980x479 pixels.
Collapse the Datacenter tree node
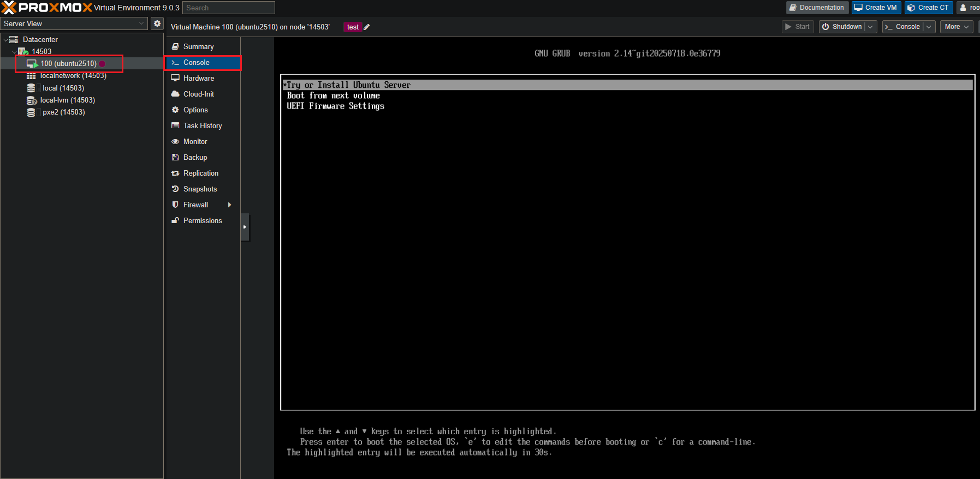click(5, 40)
